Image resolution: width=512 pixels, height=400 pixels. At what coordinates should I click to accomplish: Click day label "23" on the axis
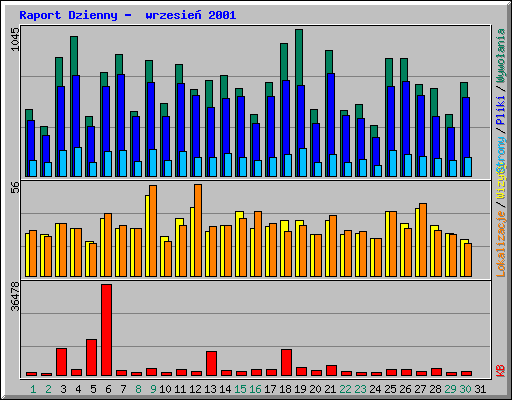pos(360,389)
